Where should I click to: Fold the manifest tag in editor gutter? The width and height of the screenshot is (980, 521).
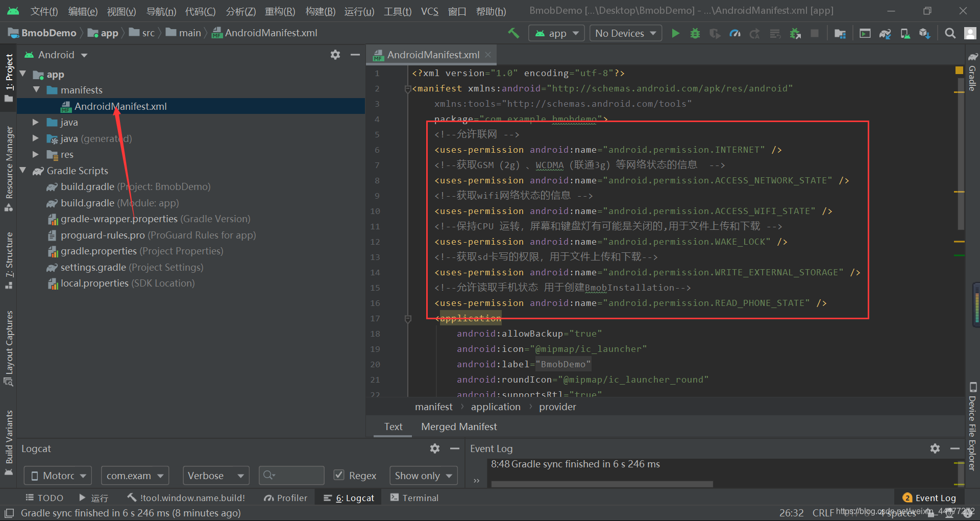(x=408, y=89)
